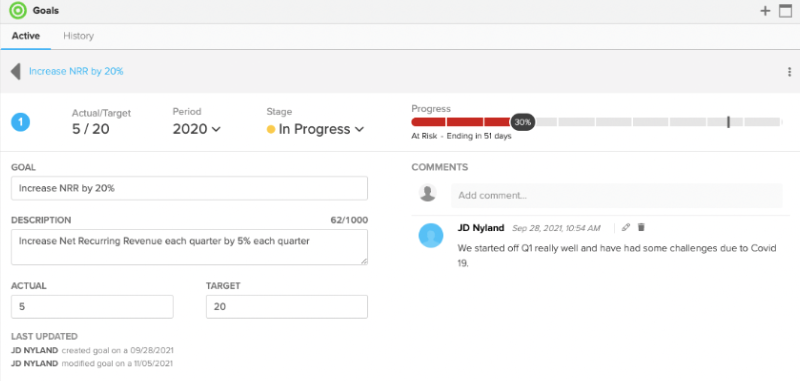Viewport: 800px width, 381px height.
Task: Click the Actual value field
Action: (x=92, y=307)
